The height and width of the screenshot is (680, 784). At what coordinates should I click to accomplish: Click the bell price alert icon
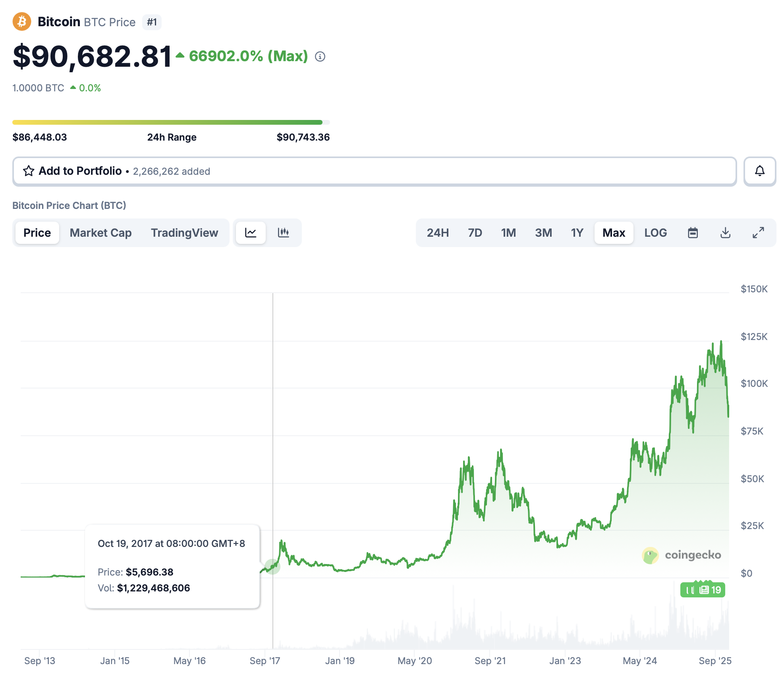(759, 171)
